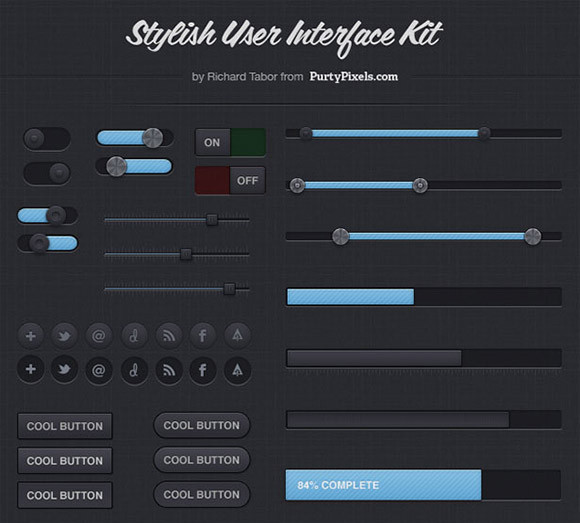Click the metal knob on the top blue toggle

point(153,138)
